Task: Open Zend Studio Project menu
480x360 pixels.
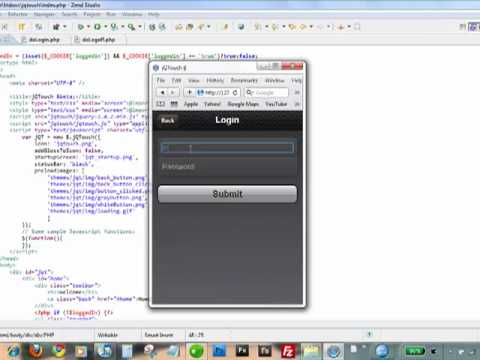Action: point(92,14)
